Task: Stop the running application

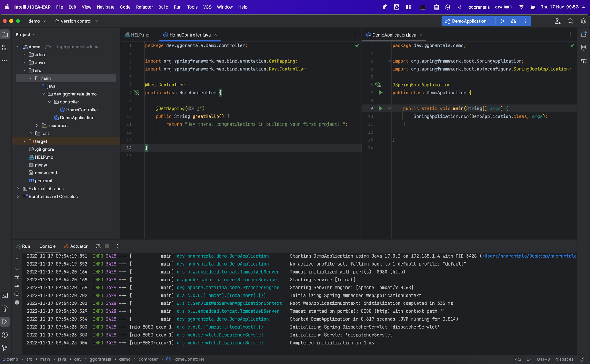Action: click(x=106, y=246)
